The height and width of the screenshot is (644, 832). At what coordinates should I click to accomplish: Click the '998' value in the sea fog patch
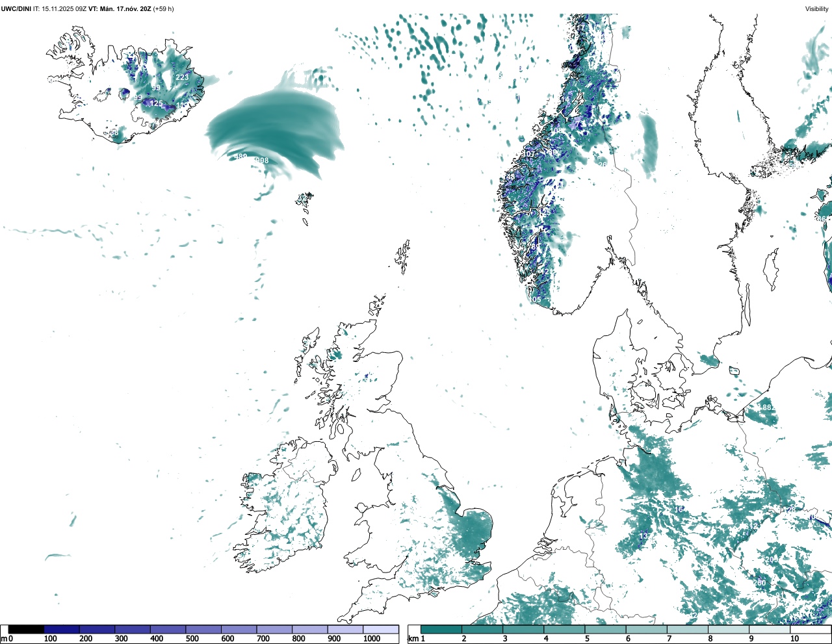262,161
